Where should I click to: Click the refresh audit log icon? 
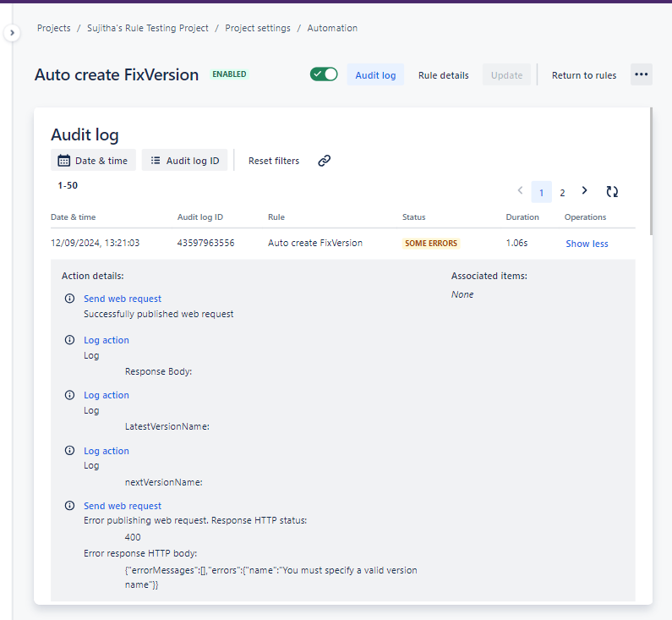(612, 192)
